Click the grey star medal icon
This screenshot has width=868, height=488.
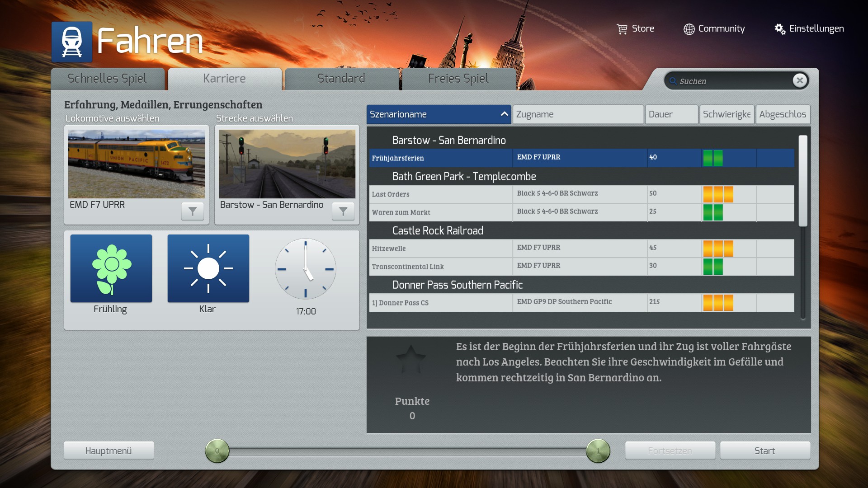point(411,359)
